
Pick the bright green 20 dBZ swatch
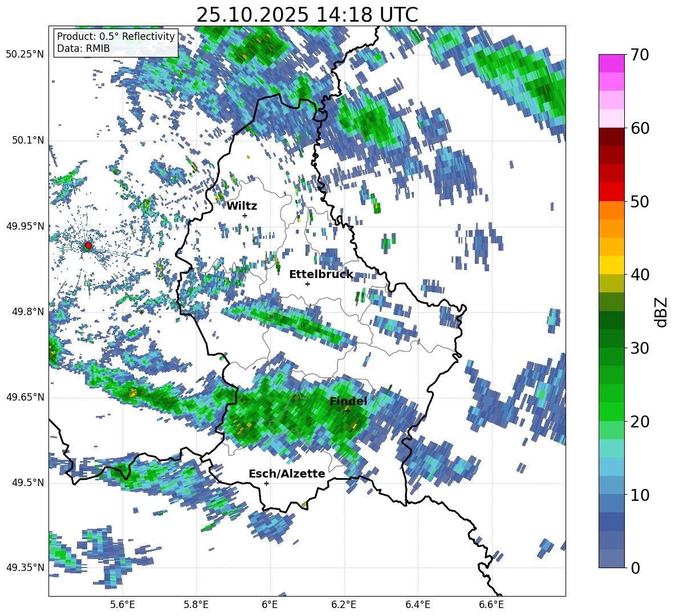point(611,411)
